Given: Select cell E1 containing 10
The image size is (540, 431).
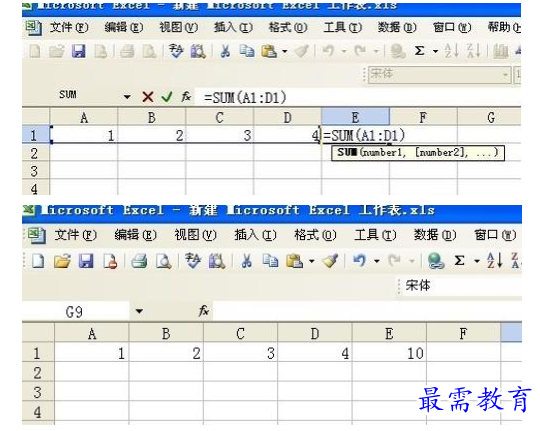Looking at the screenshot, I should point(389,353).
